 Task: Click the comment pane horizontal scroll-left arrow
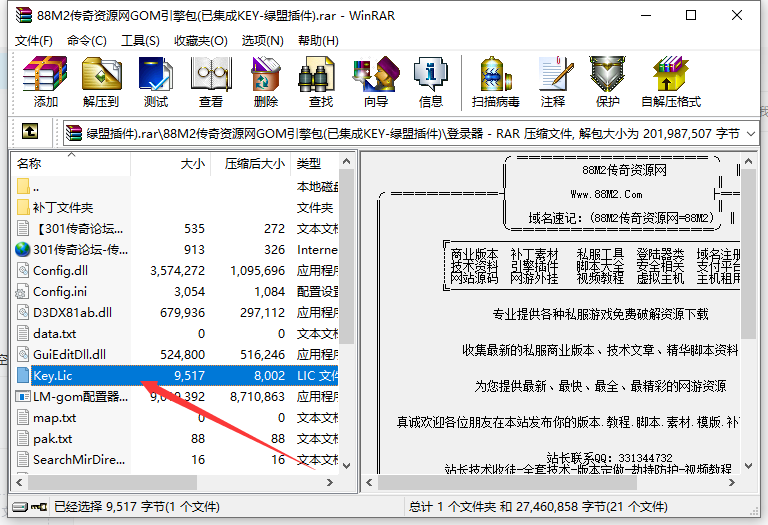tap(370, 482)
